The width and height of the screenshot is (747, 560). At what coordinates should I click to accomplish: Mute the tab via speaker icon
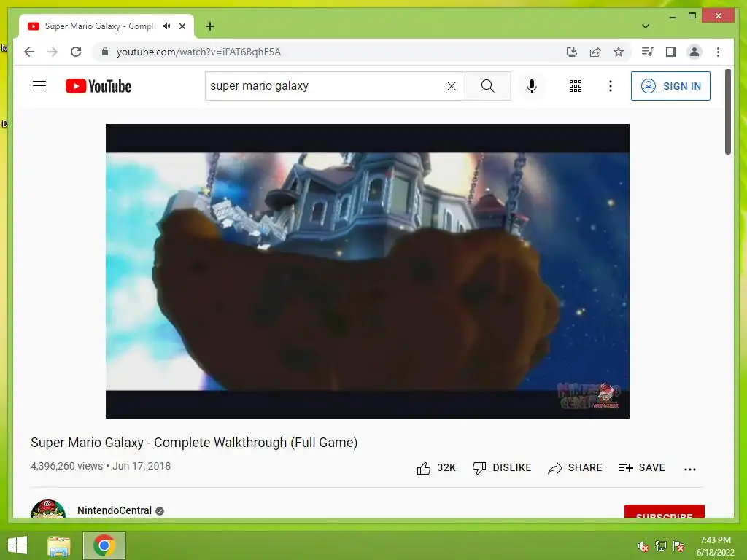[166, 26]
